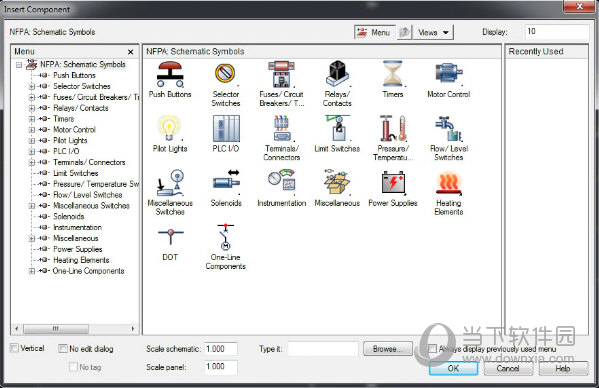The height and width of the screenshot is (388, 599).
Task: Enable the No edit dialog checkbox
Action: [63, 348]
